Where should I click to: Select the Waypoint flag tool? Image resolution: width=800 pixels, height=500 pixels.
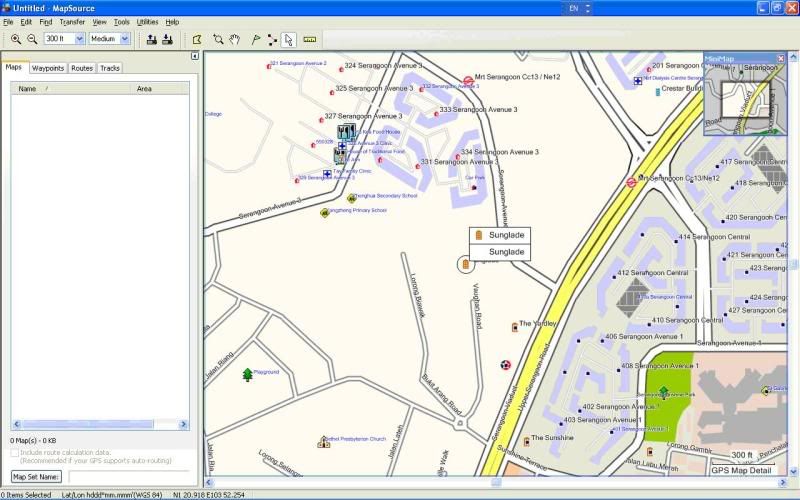(x=256, y=39)
